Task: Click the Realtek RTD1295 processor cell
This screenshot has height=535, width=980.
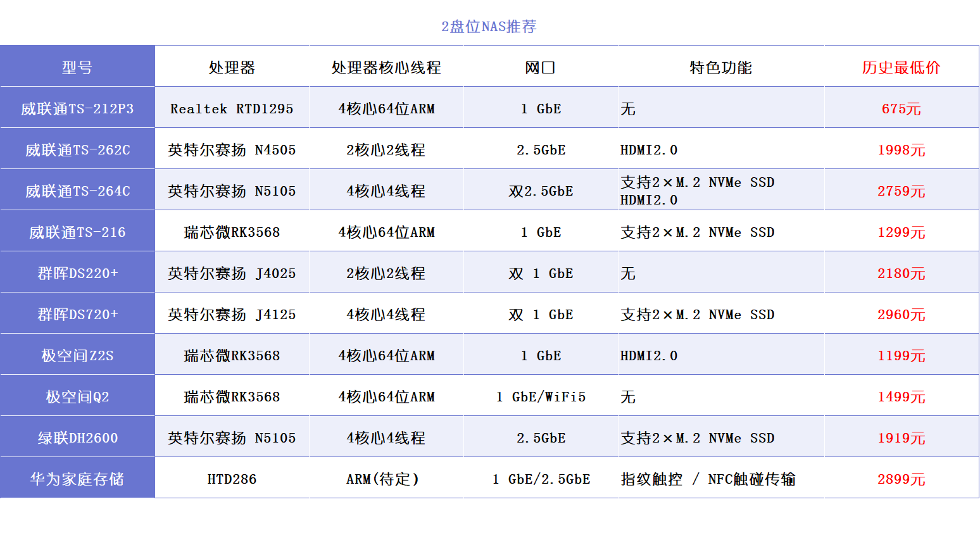Action: 232,108
